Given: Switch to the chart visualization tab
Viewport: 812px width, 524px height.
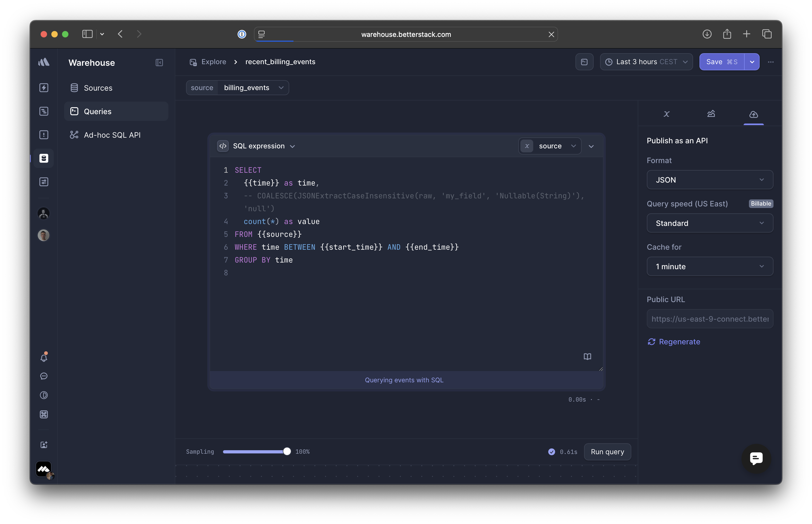Looking at the screenshot, I should 711,114.
